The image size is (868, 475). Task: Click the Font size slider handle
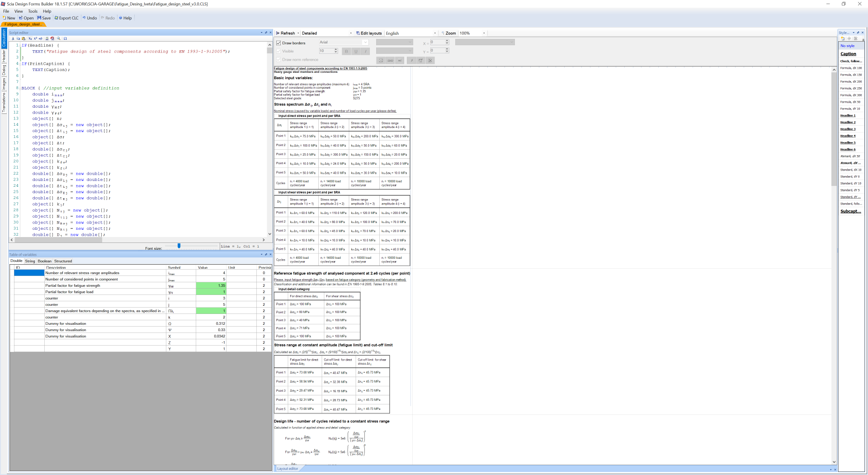(179, 246)
